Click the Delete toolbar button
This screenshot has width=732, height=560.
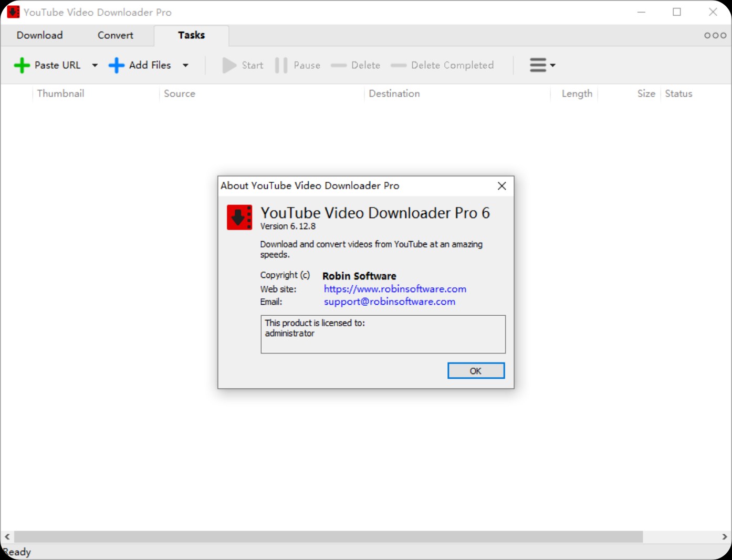[x=355, y=65]
